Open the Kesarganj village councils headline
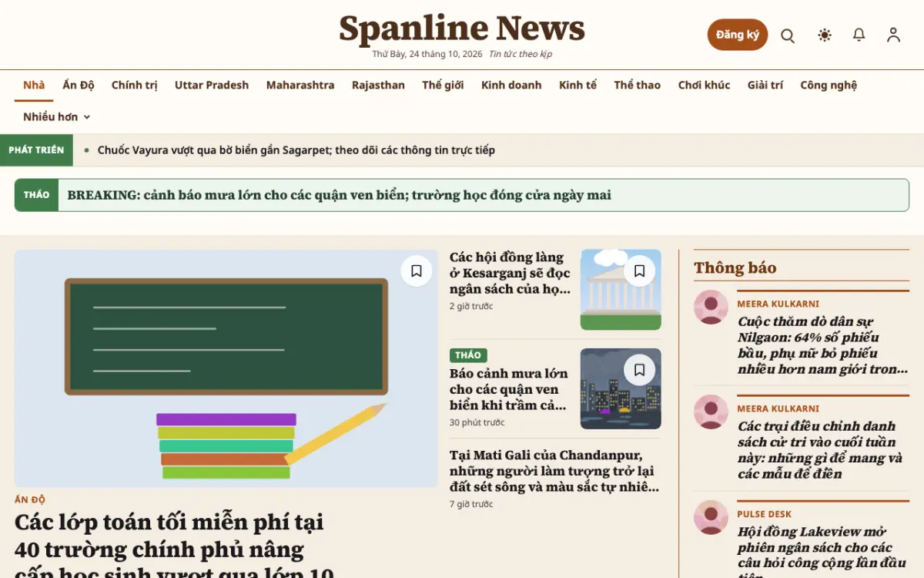The image size is (924, 578). coord(510,273)
